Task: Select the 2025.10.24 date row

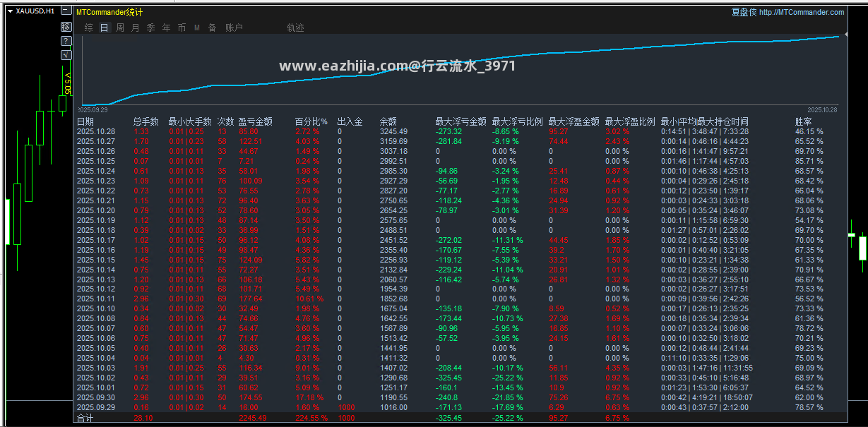Action: [x=95, y=171]
